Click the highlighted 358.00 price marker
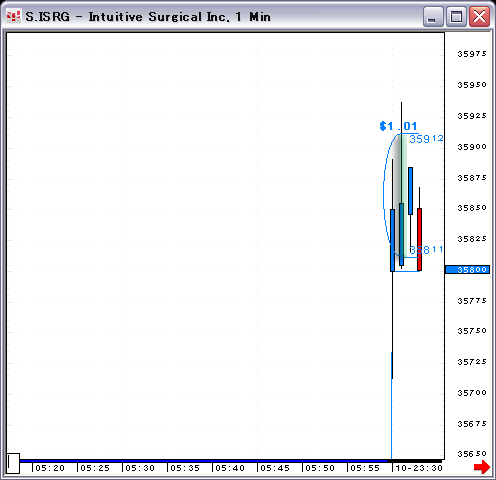The image size is (496, 480). click(467, 269)
